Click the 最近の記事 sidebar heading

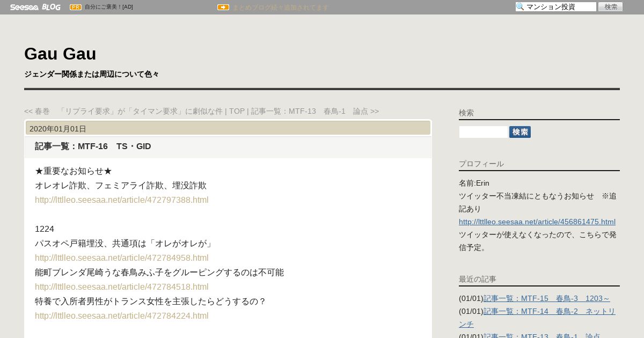click(478, 279)
